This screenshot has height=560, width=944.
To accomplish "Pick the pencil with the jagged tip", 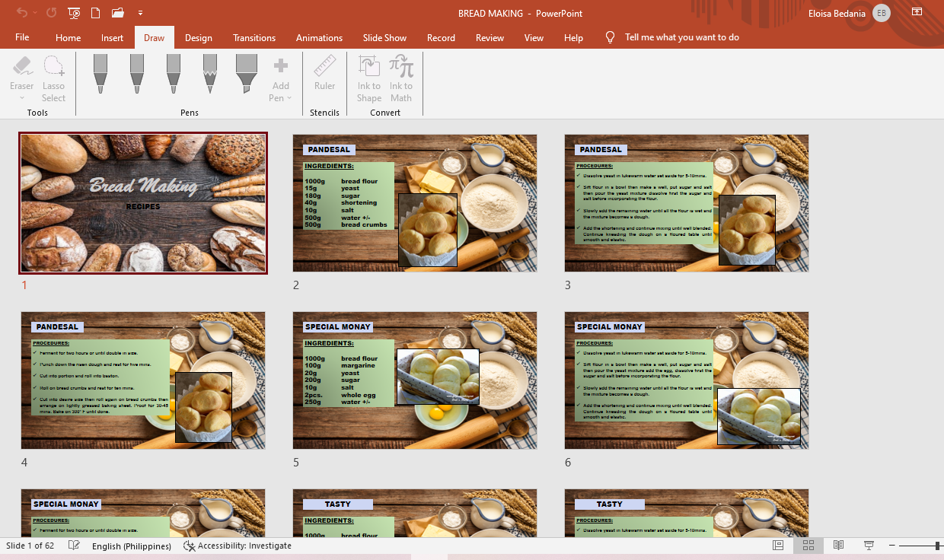I will pos(210,73).
